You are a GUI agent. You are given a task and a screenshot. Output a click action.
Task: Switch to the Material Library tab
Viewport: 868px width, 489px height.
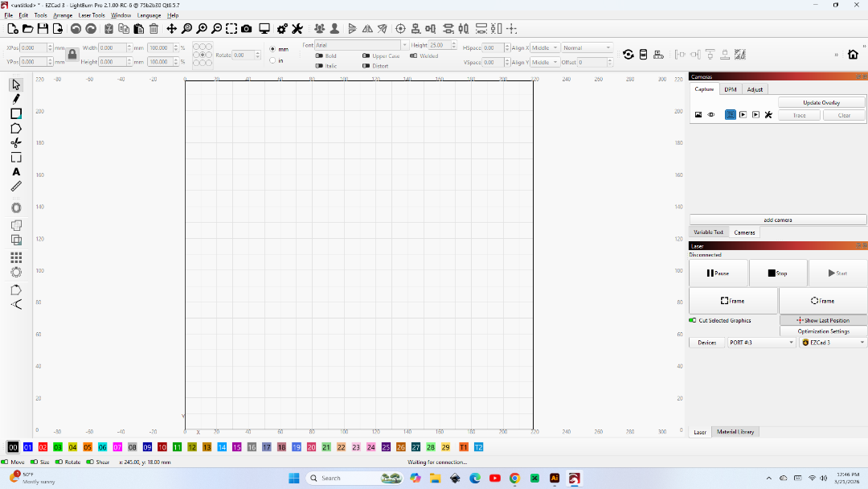(735, 432)
